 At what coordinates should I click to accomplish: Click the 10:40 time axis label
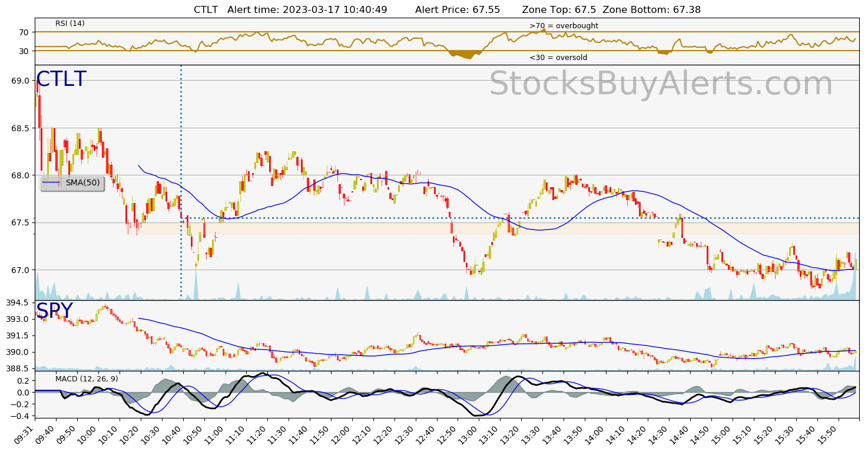pos(174,434)
